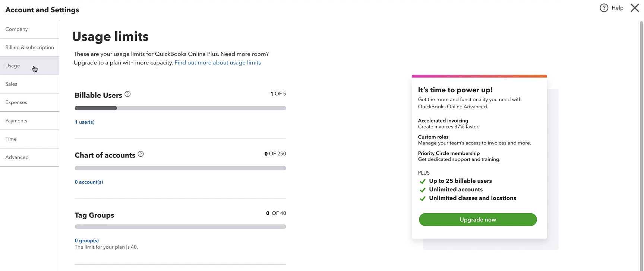Open the Company settings tab
Screen dimensions: 644x271
pos(29,29)
